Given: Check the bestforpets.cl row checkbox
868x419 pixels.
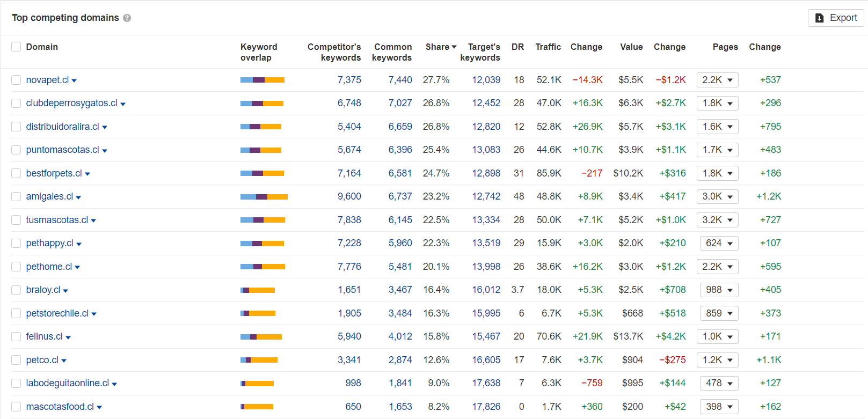Looking at the screenshot, I should 16,173.
